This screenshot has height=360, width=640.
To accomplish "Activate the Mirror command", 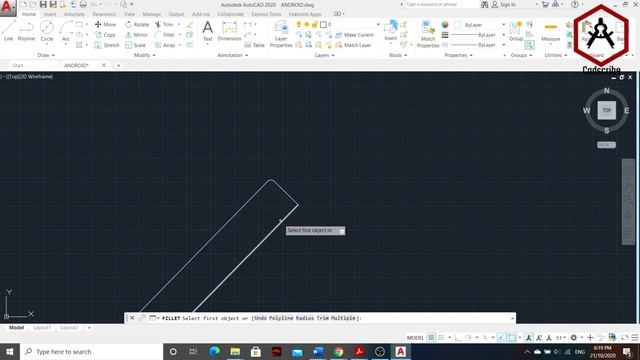I will 136,35.
